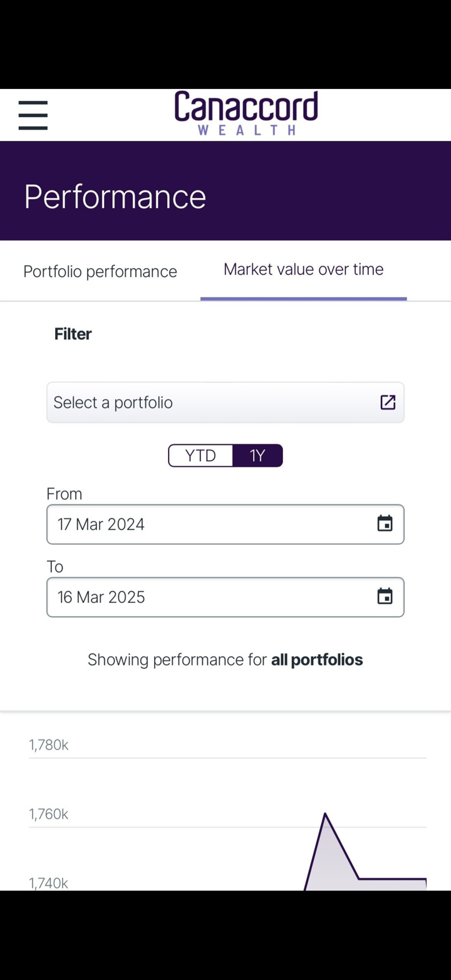Click the 1,740k axis label
This screenshot has height=980, width=451.
(x=48, y=883)
